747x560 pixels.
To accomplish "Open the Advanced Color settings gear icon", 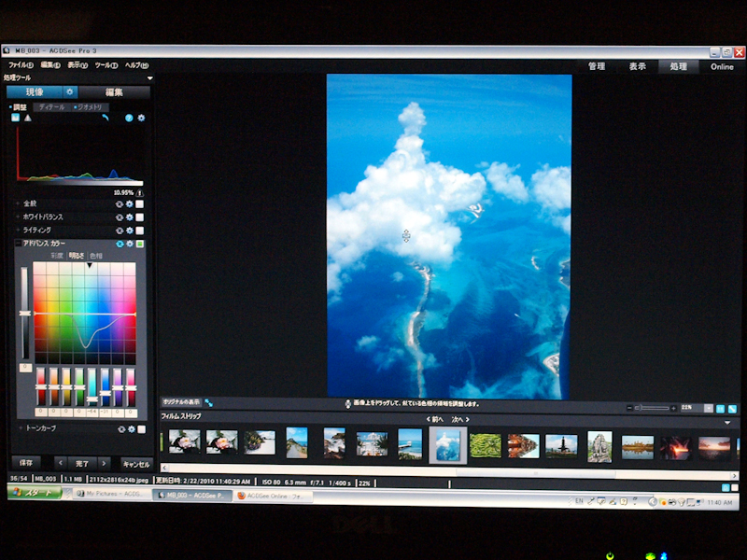I will pyautogui.click(x=130, y=243).
